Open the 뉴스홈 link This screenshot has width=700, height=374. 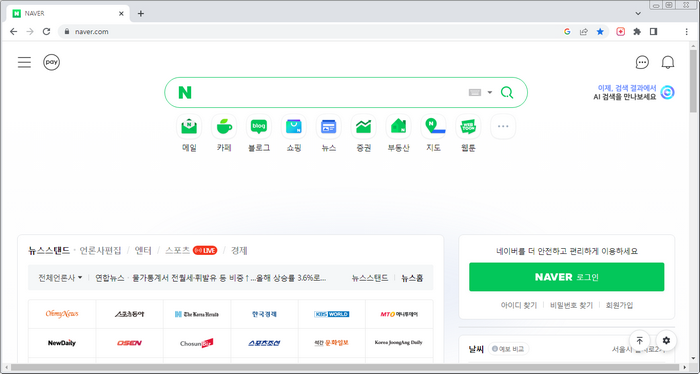tap(412, 278)
